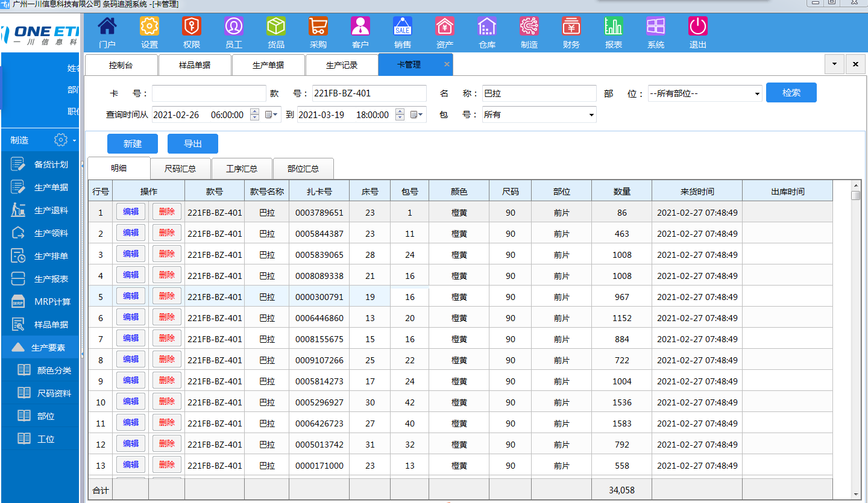The image size is (868, 503).
Task: Open the start date calendar picker dropdown
Action: coord(272,114)
